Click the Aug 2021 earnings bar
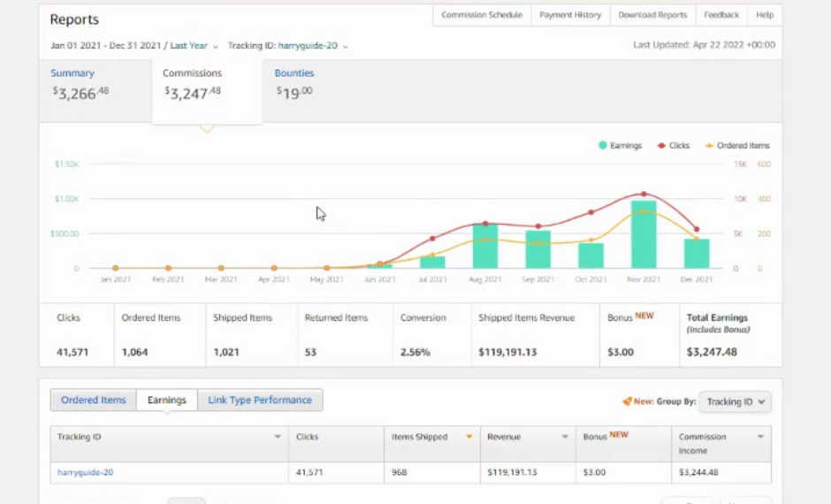The image size is (831, 504). tap(485, 247)
